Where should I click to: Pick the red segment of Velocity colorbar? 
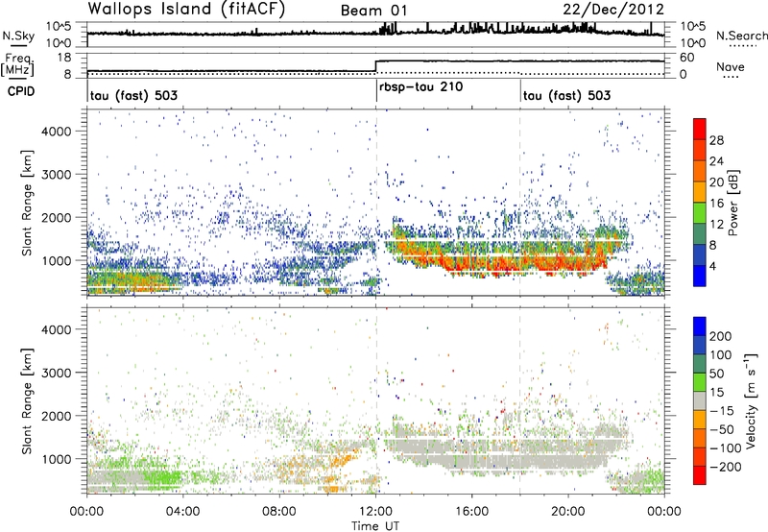point(700,475)
